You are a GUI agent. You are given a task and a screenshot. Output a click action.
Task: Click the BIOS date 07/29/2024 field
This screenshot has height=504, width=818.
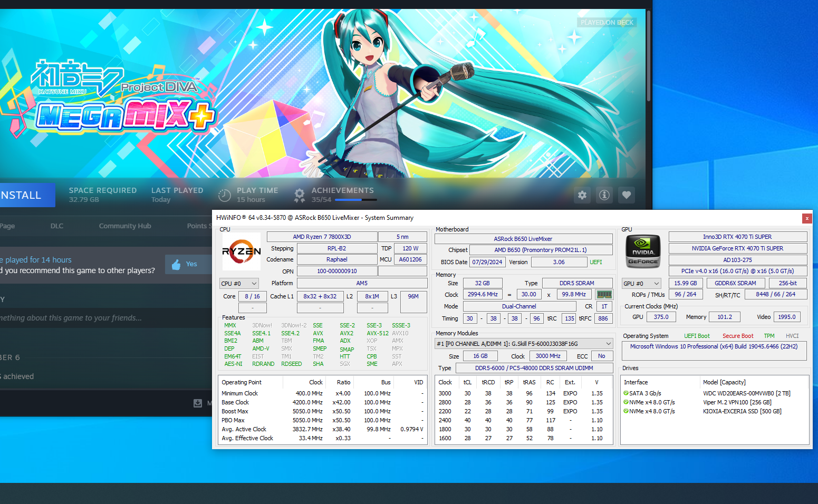click(487, 262)
